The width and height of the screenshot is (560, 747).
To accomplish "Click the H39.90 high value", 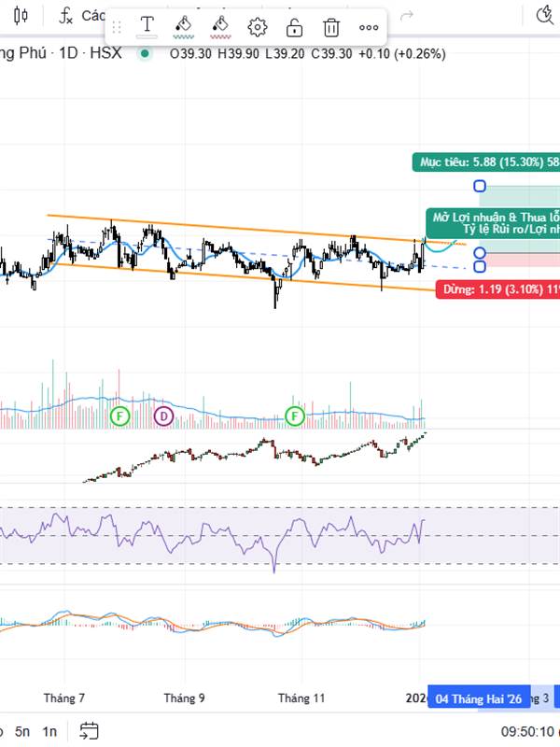I will (x=238, y=54).
